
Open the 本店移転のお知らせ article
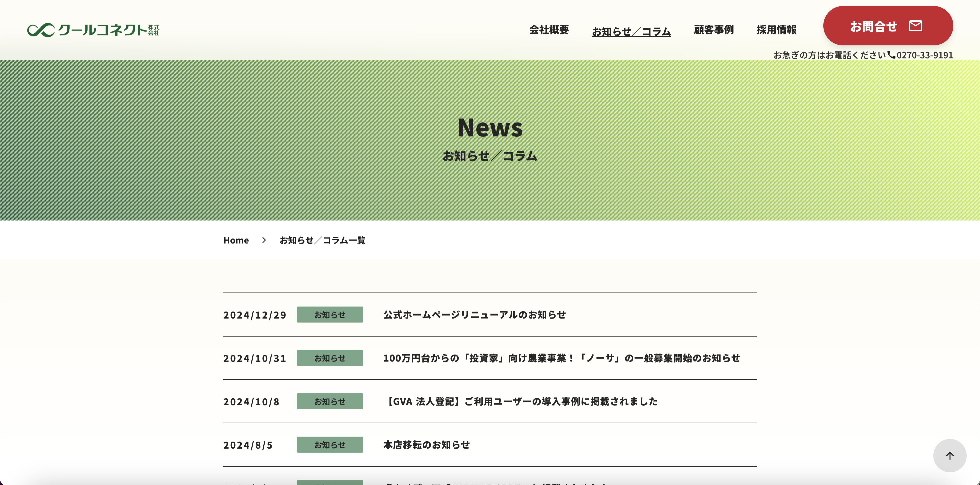click(x=426, y=445)
